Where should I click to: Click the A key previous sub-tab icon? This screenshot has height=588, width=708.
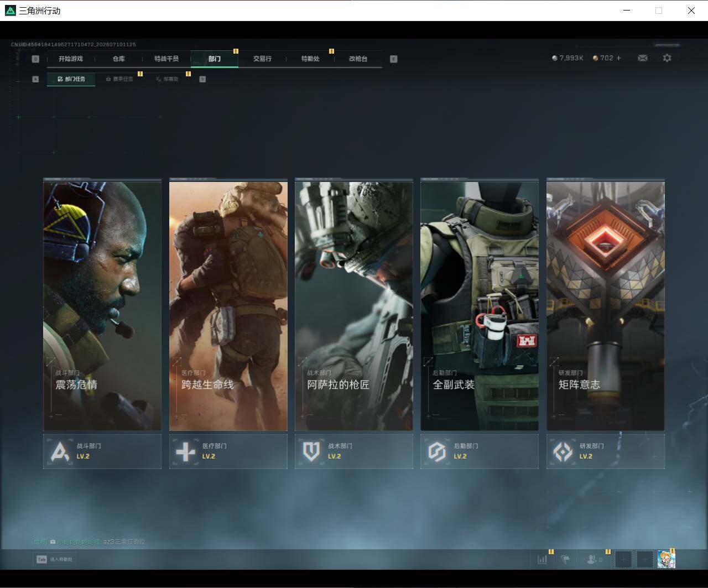click(35, 79)
